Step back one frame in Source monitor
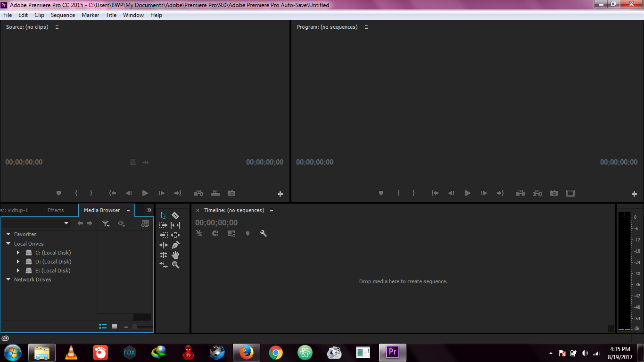Image resolution: width=644 pixels, height=362 pixels. (x=128, y=193)
